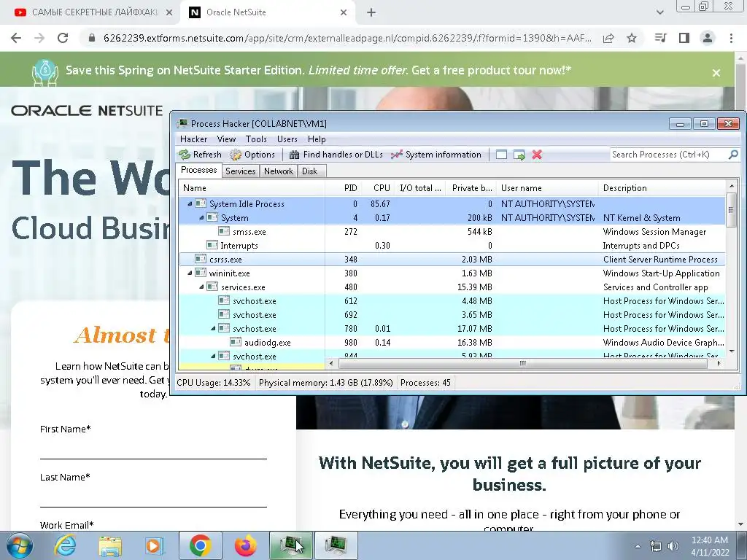Click the Physical memory status bar entry

coord(326,383)
